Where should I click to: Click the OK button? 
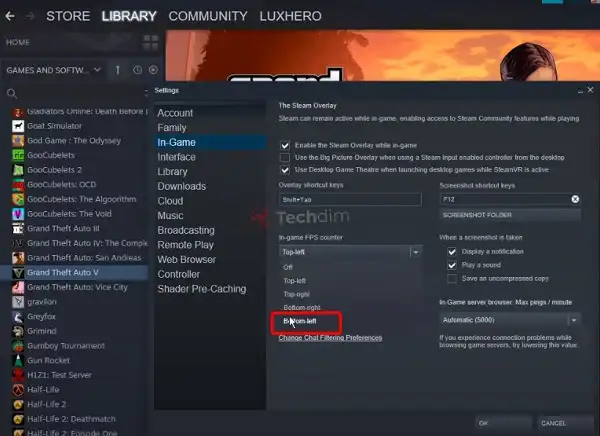[x=503, y=423]
